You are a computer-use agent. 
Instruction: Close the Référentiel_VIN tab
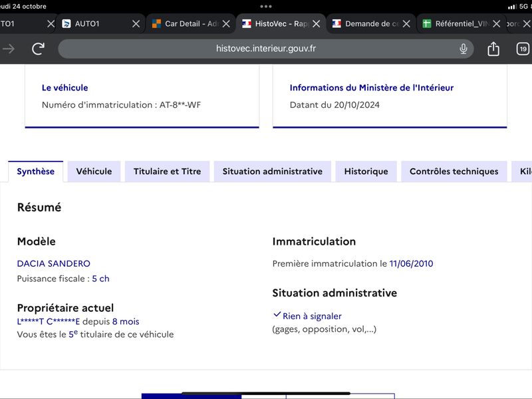[496, 24]
